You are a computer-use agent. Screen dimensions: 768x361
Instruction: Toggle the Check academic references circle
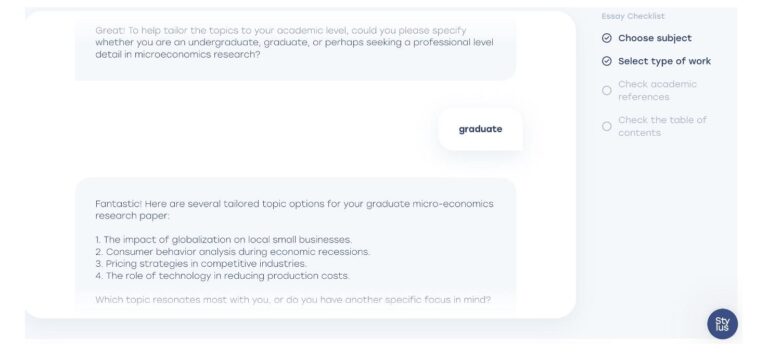point(607,91)
